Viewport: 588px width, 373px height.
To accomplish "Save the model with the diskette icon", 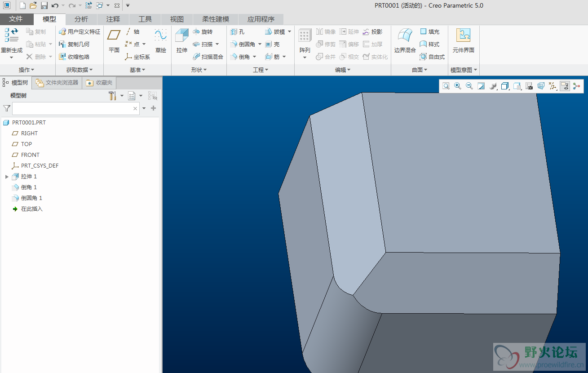I will tap(44, 5).
